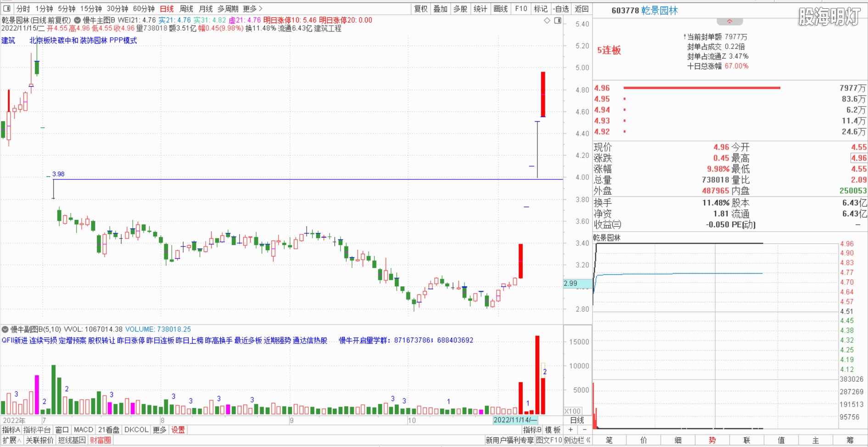Click the red 设置 settings button

point(178,430)
